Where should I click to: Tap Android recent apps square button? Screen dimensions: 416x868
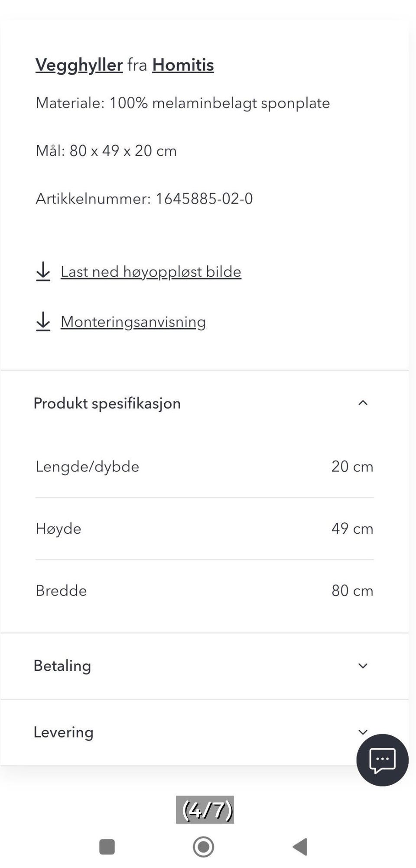(x=107, y=846)
